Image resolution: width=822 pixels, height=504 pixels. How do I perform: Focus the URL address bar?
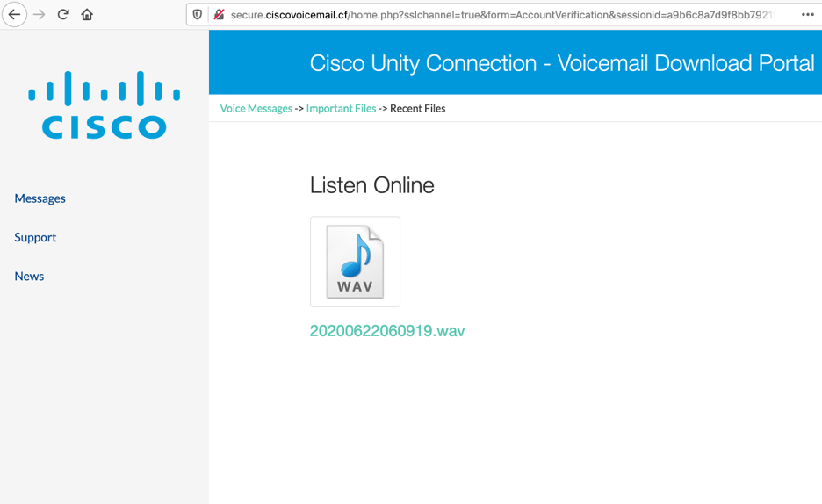(501, 15)
